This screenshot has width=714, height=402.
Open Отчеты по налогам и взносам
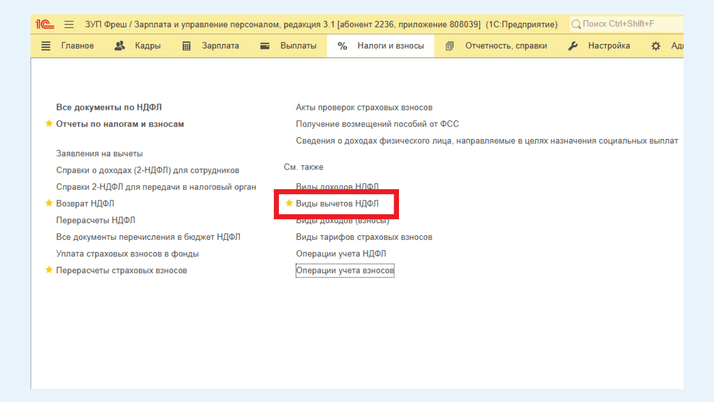point(120,124)
